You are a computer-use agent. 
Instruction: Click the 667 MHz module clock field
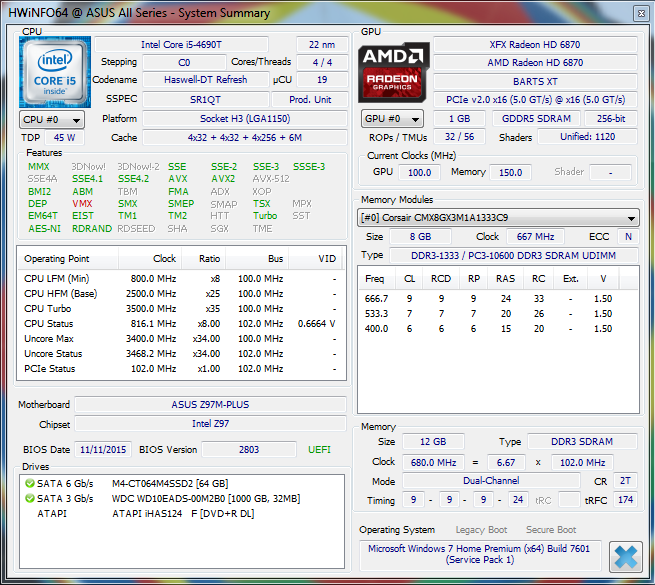pyautogui.click(x=535, y=237)
